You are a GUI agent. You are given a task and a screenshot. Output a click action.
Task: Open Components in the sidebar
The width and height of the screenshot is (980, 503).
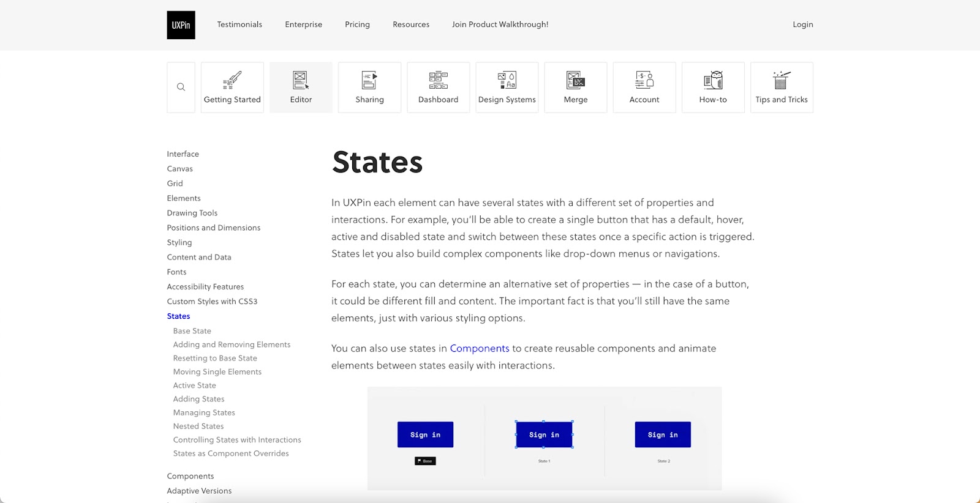tap(190, 476)
